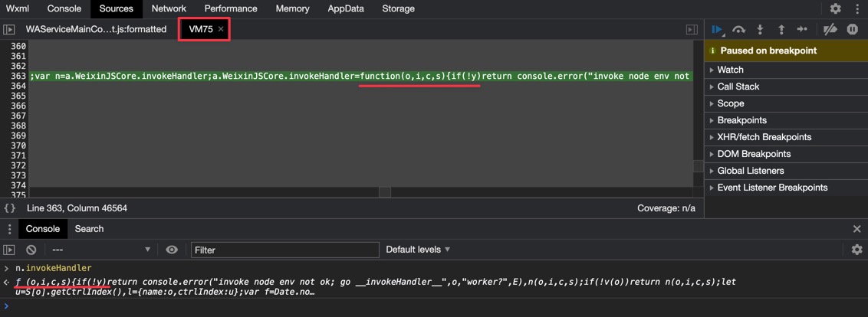
Task: Expand the XHR/fetch Breakpoints section
Action: pyautogui.click(x=764, y=137)
